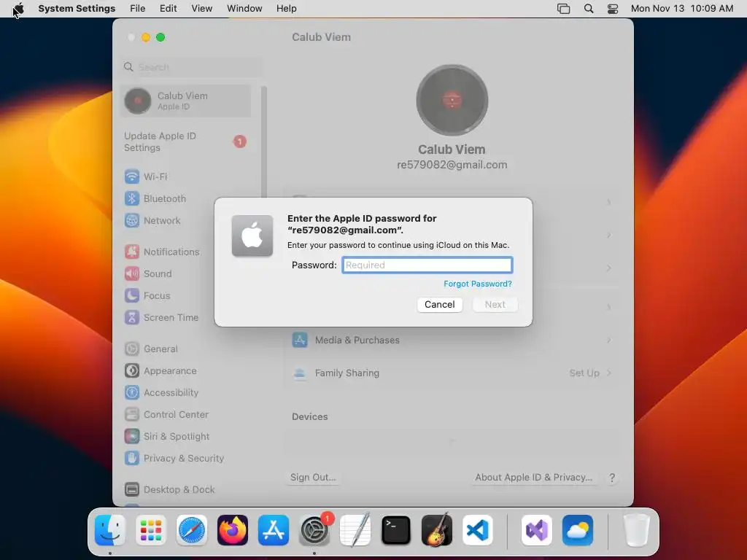747x560 pixels.
Task: Open the System Settings app menu
Action: tap(77, 9)
